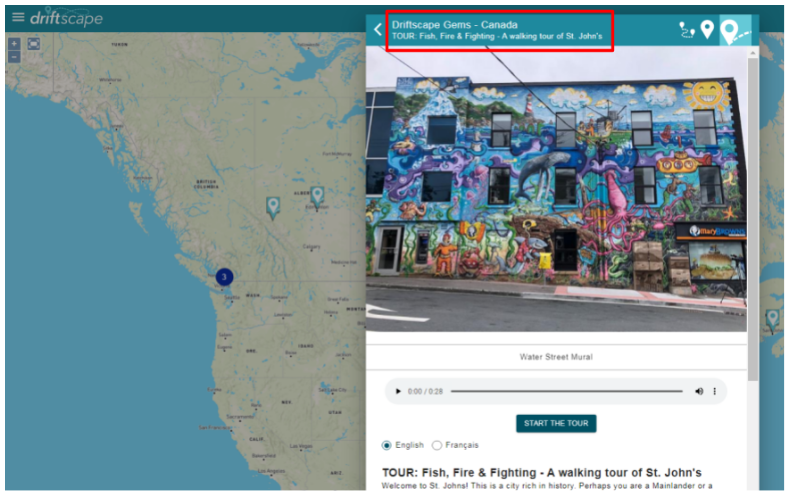This screenshot has height=494, width=787.
Task: Toggle fullscreen map view icon
Action: (x=34, y=44)
